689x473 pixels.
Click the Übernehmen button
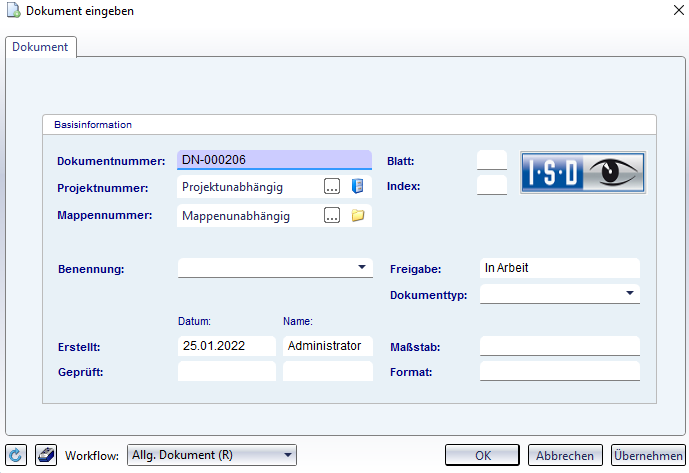pyautogui.click(x=648, y=455)
